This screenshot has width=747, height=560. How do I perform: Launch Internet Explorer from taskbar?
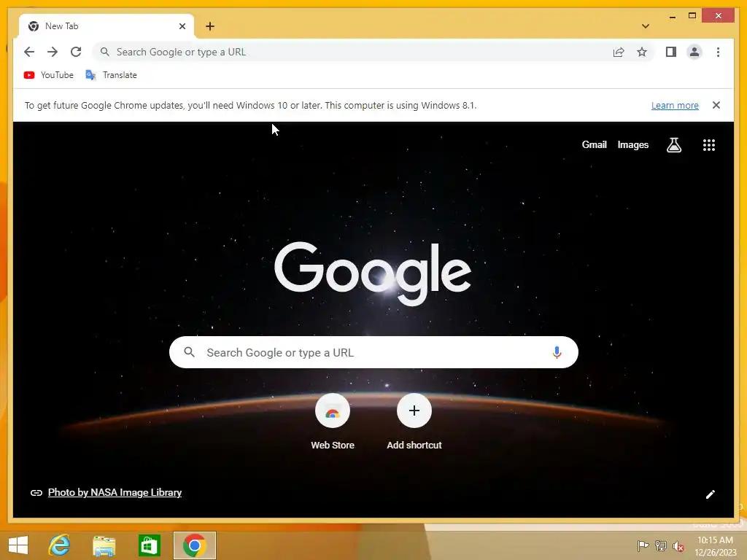pos(60,545)
